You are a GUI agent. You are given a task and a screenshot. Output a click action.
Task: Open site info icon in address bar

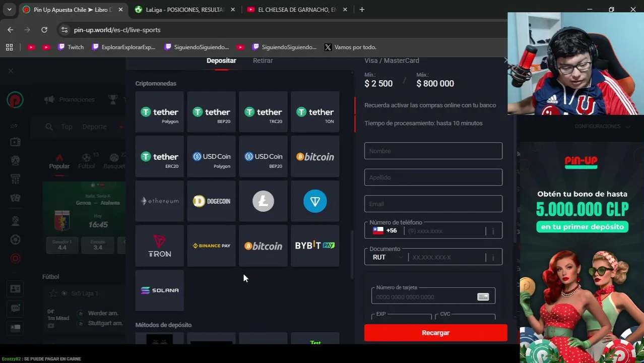(x=64, y=30)
